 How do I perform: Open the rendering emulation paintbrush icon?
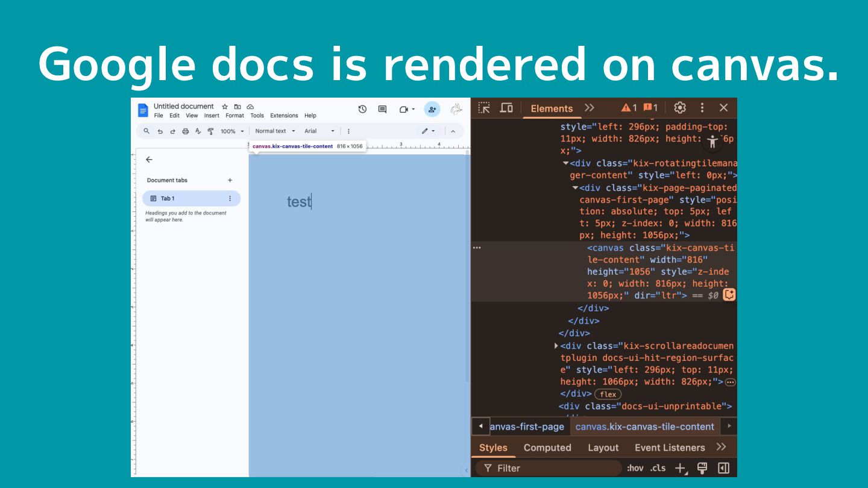(x=702, y=468)
